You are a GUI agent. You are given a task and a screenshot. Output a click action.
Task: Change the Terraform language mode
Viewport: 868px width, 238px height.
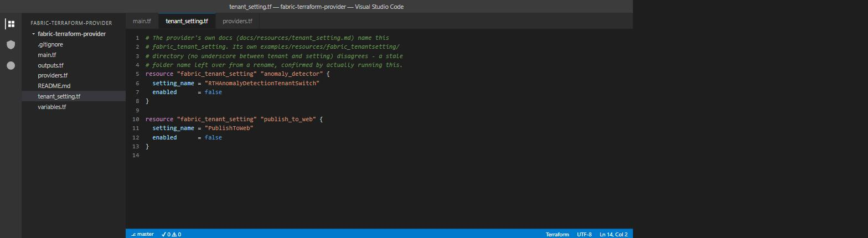(557, 234)
